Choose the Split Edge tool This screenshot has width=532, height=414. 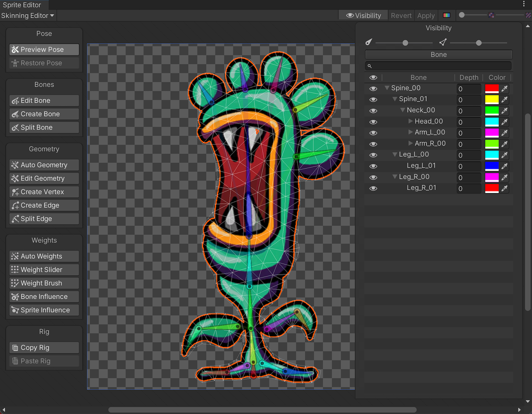coord(44,219)
